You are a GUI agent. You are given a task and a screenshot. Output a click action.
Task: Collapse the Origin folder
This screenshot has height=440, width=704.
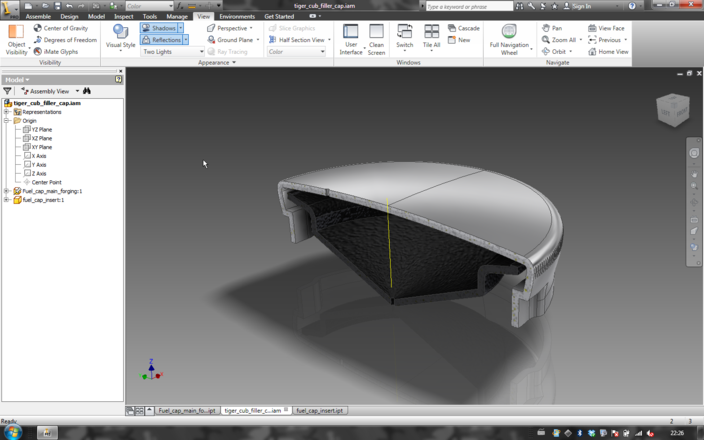pos(7,121)
